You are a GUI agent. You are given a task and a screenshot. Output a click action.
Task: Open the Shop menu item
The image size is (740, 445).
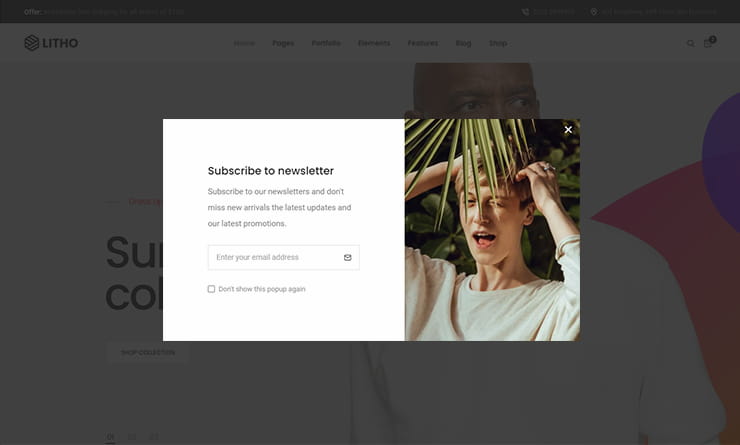[x=498, y=43]
